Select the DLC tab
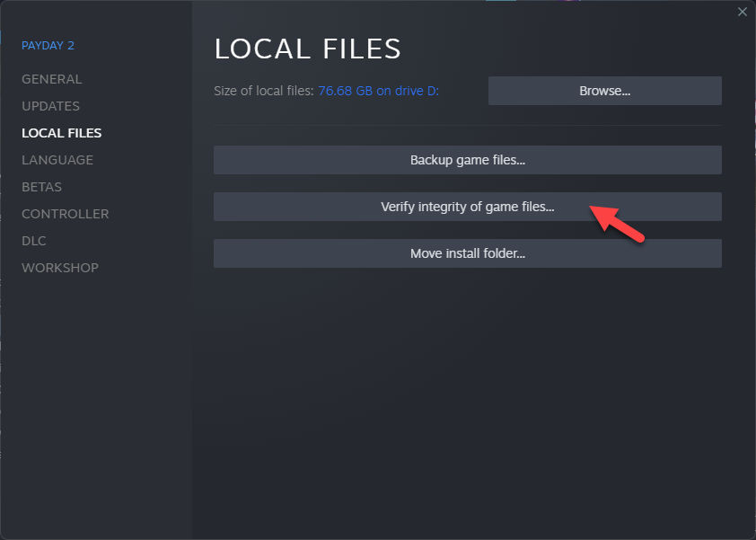The height and width of the screenshot is (540, 756). click(x=34, y=241)
